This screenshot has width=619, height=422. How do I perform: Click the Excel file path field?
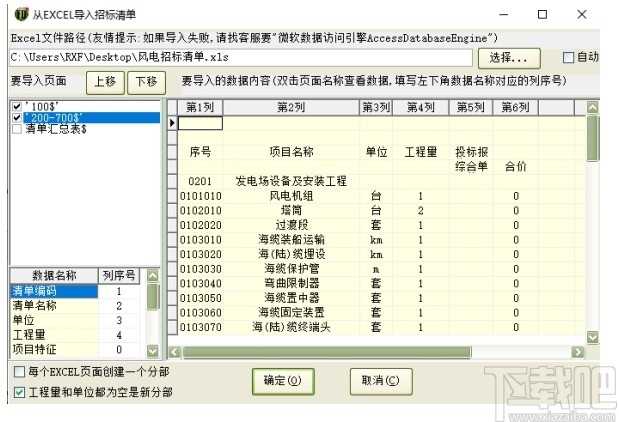point(240,58)
